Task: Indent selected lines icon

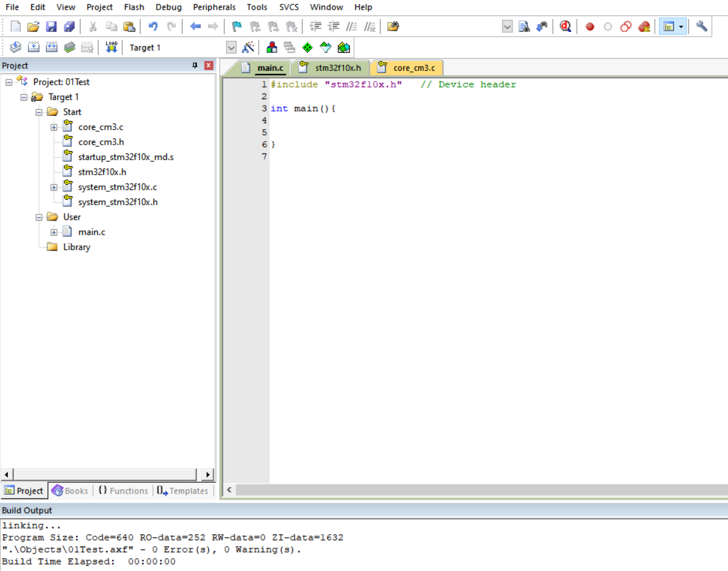Action: pyautogui.click(x=316, y=26)
